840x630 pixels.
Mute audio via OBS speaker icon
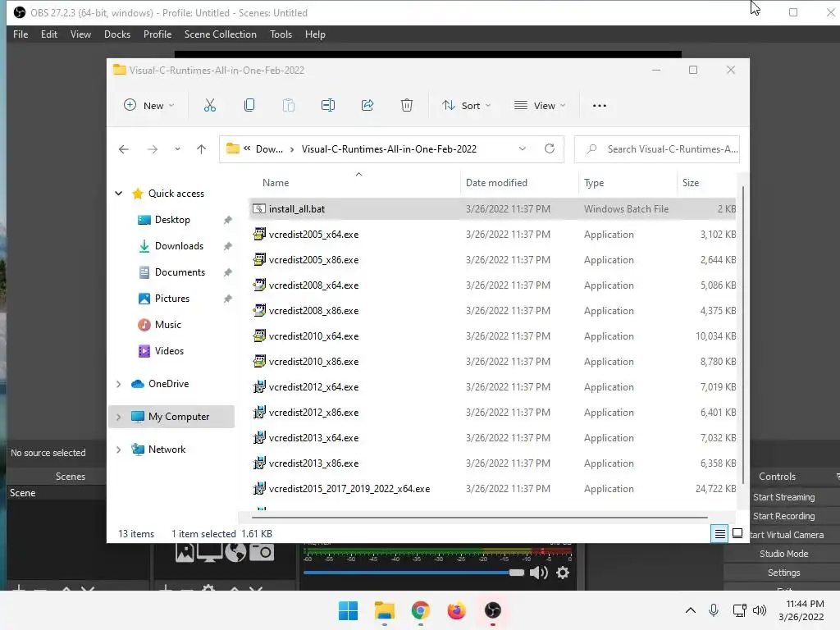pos(538,573)
